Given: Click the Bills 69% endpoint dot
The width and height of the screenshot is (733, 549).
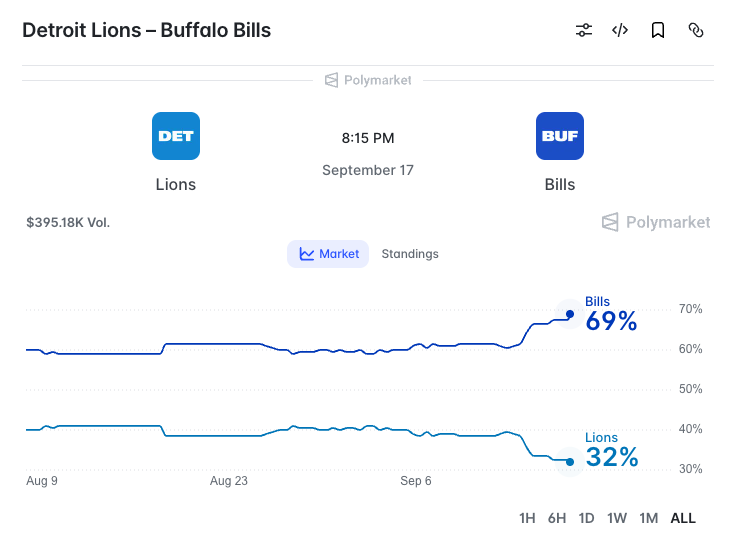Looking at the screenshot, I should [570, 314].
